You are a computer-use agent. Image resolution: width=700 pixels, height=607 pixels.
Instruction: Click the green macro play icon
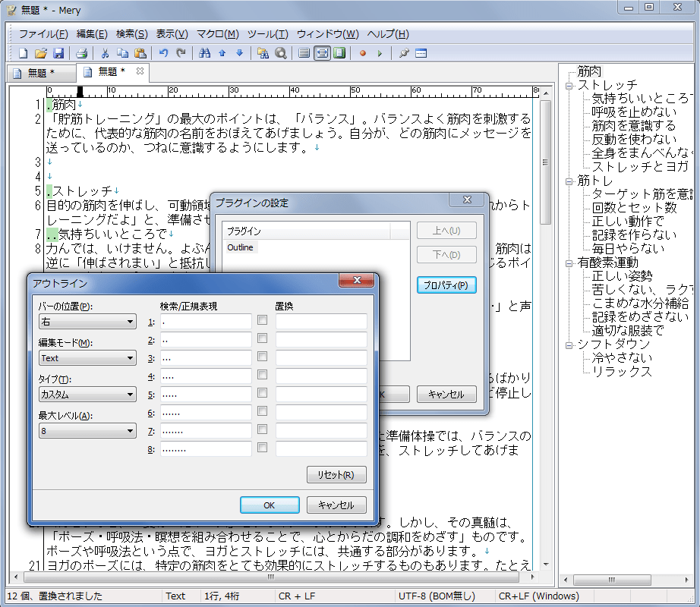(x=380, y=53)
